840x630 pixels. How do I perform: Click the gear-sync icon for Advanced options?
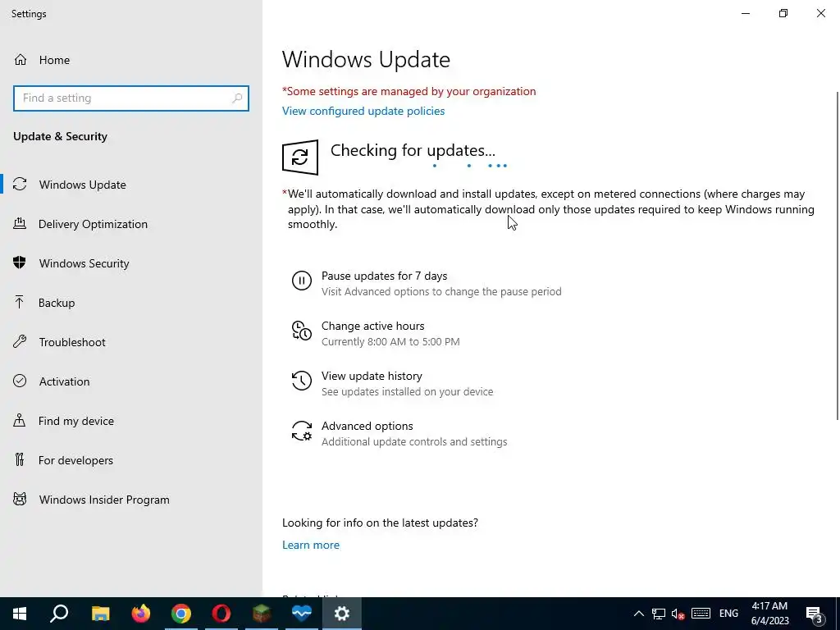tap(302, 431)
